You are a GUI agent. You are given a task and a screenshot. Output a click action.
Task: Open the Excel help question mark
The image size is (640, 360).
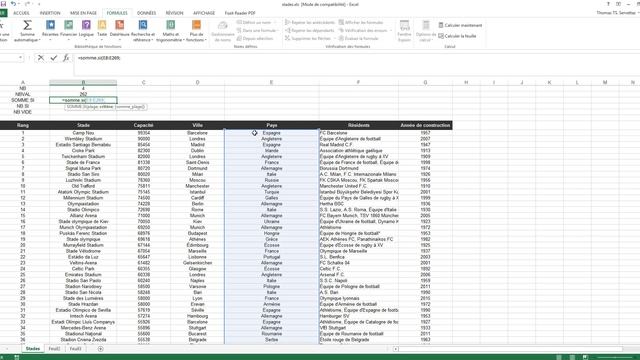(608, 4)
